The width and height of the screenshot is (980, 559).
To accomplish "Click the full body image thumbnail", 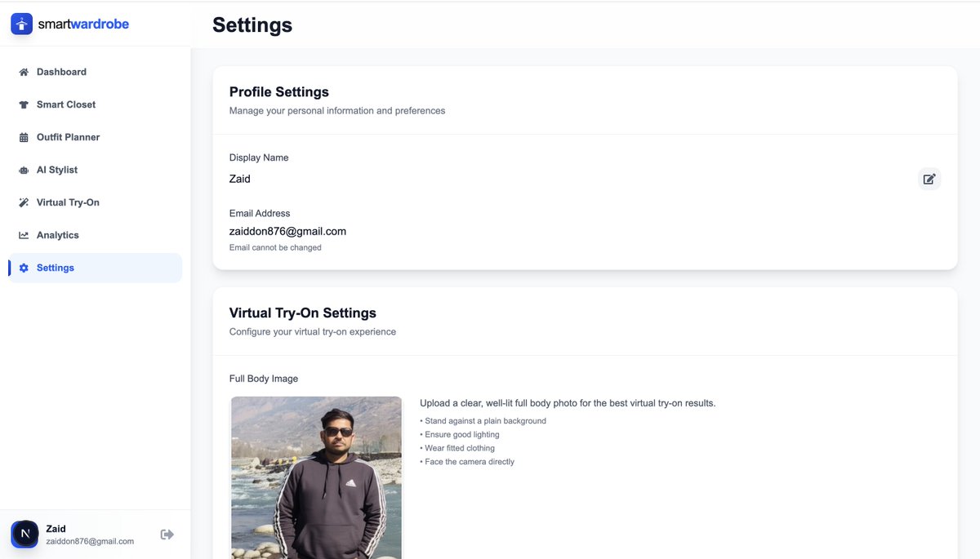I will pyautogui.click(x=316, y=477).
